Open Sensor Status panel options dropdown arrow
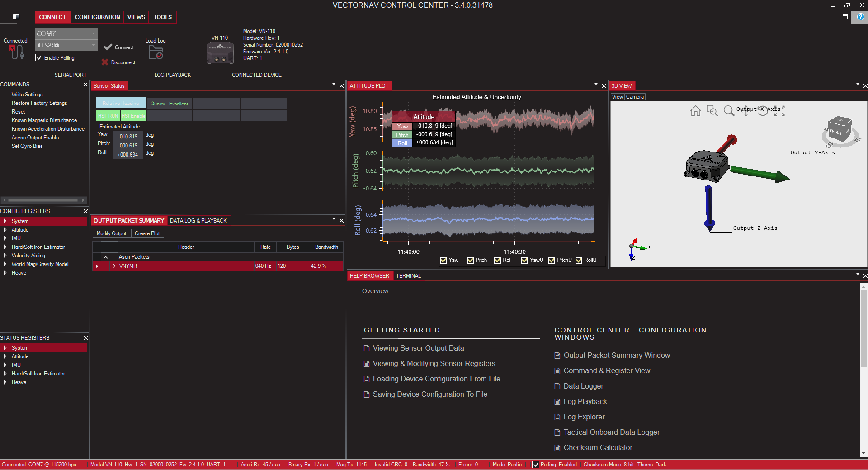 (334, 85)
